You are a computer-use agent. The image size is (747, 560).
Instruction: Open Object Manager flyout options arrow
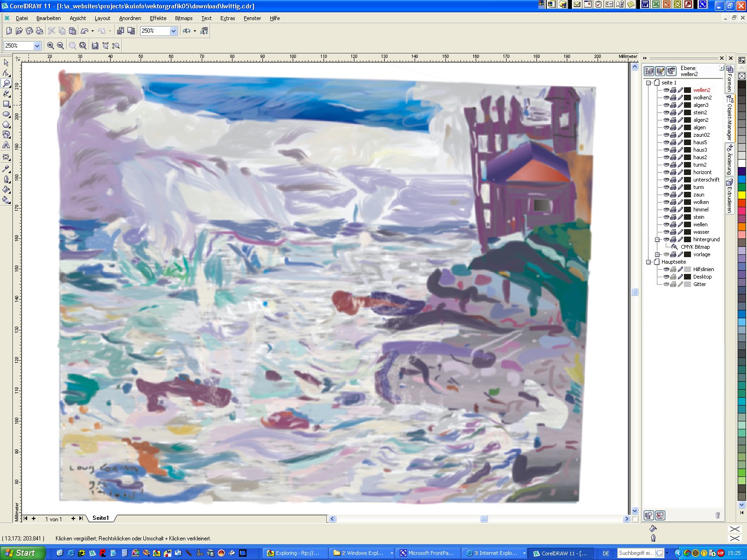coord(722,68)
